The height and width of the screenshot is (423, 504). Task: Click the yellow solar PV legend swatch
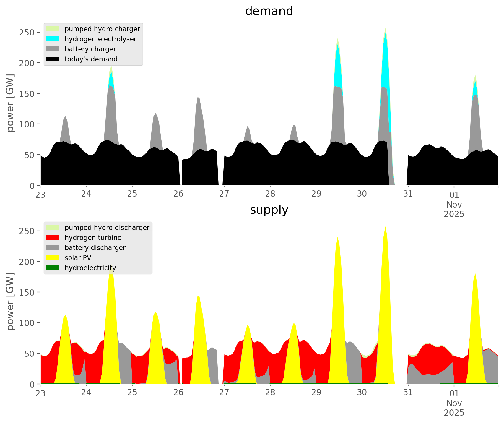(x=53, y=258)
